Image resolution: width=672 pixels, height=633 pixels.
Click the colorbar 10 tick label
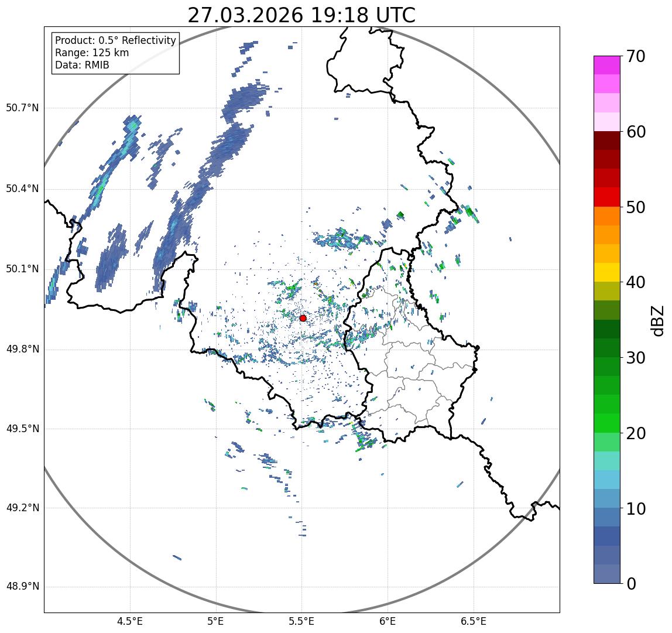[636, 509]
